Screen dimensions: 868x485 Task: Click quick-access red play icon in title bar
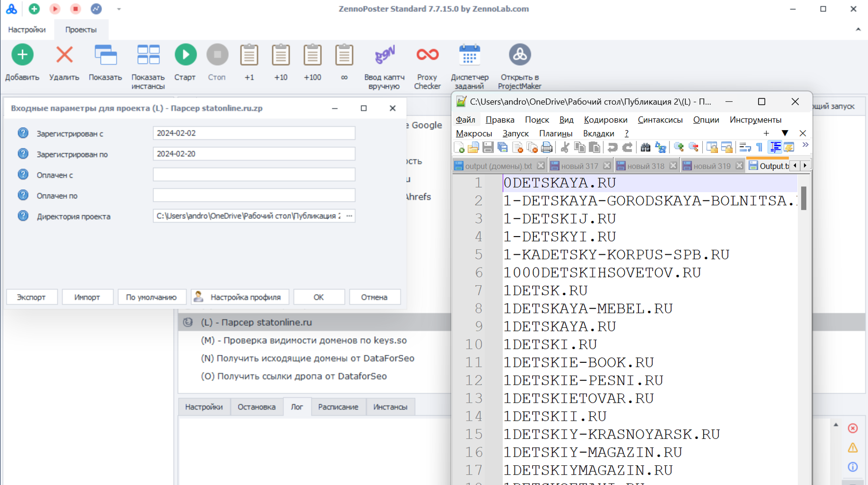[x=55, y=9]
